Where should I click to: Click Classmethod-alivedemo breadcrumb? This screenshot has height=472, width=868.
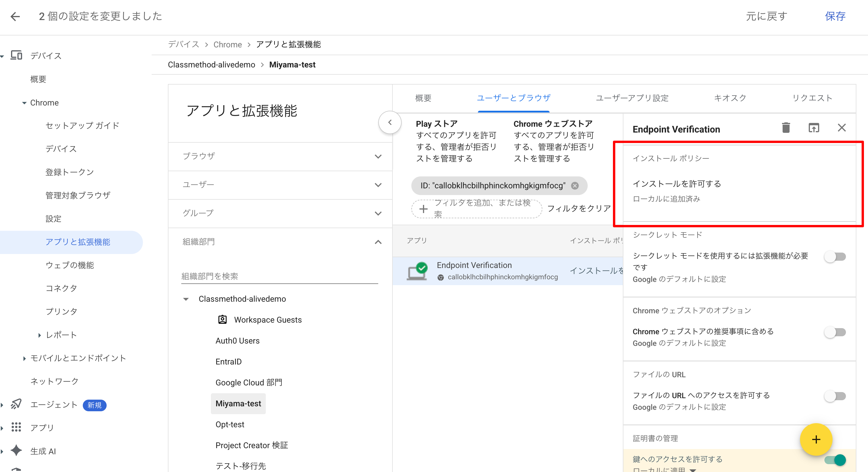211,65
